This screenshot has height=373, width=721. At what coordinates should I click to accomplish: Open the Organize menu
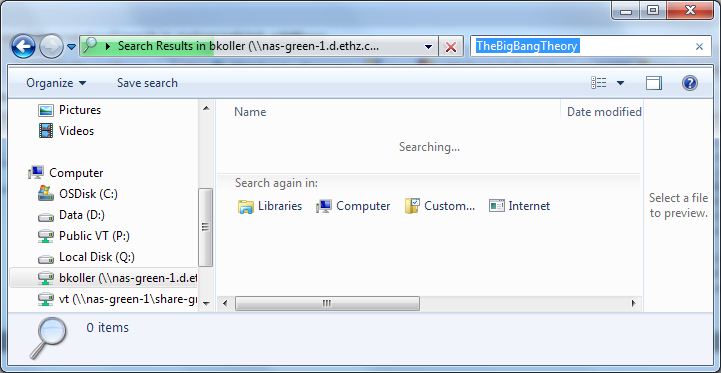pyautogui.click(x=56, y=83)
